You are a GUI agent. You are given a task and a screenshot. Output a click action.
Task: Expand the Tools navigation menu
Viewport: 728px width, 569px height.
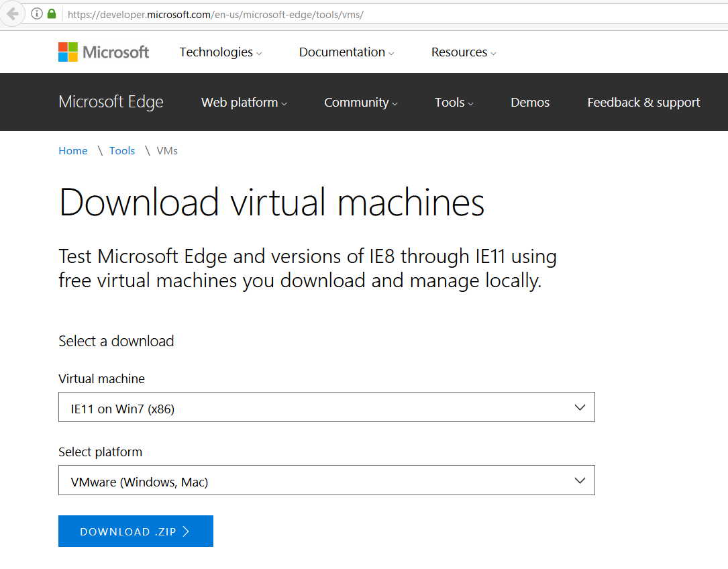(x=454, y=102)
